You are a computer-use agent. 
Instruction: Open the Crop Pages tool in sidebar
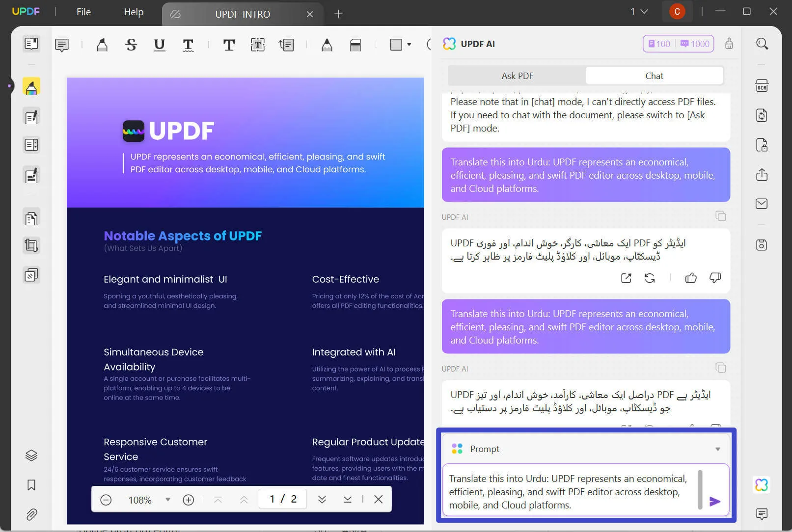click(31, 245)
